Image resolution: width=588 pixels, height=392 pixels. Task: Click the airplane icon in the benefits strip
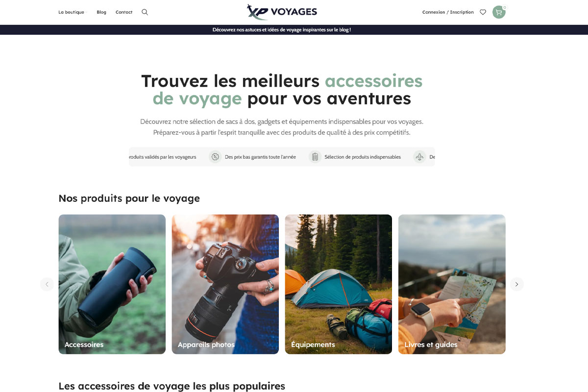[419, 157]
